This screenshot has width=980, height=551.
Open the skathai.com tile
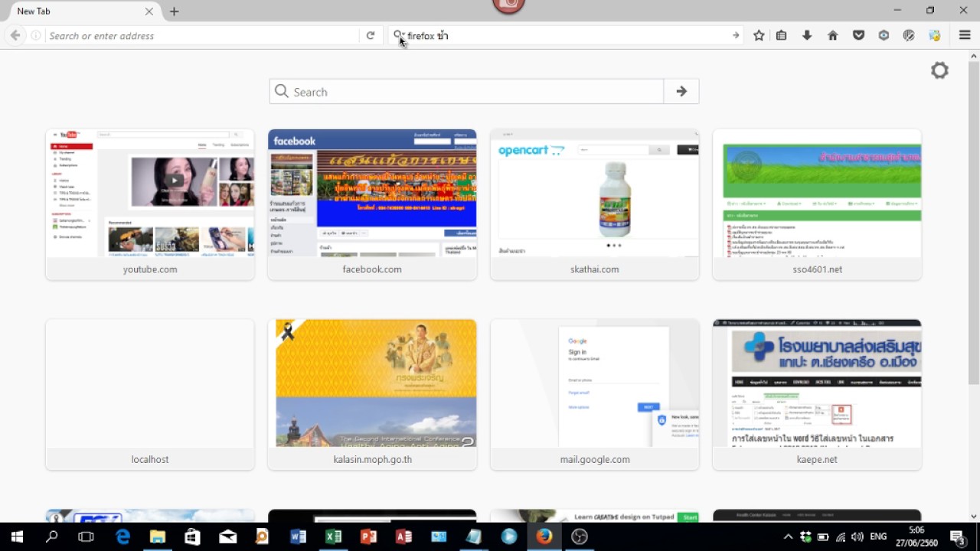[595, 204]
